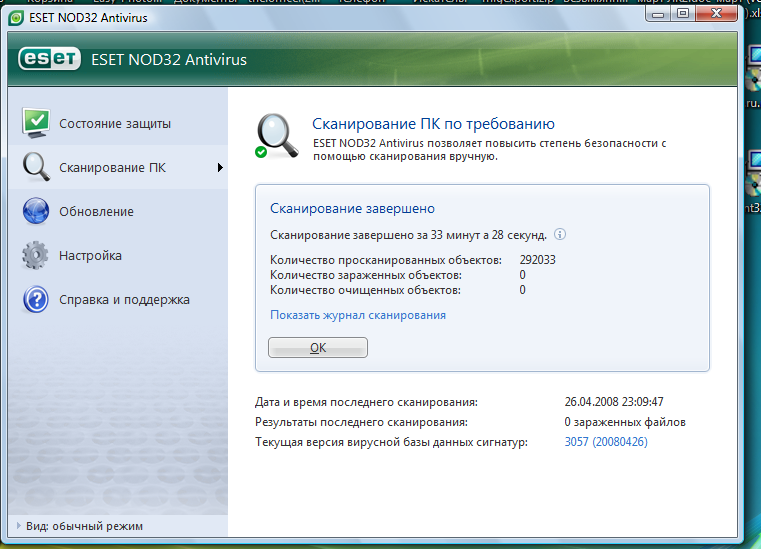Confirm scan results with the OK button
The width and height of the screenshot is (761, 549).
coord(318,348)
